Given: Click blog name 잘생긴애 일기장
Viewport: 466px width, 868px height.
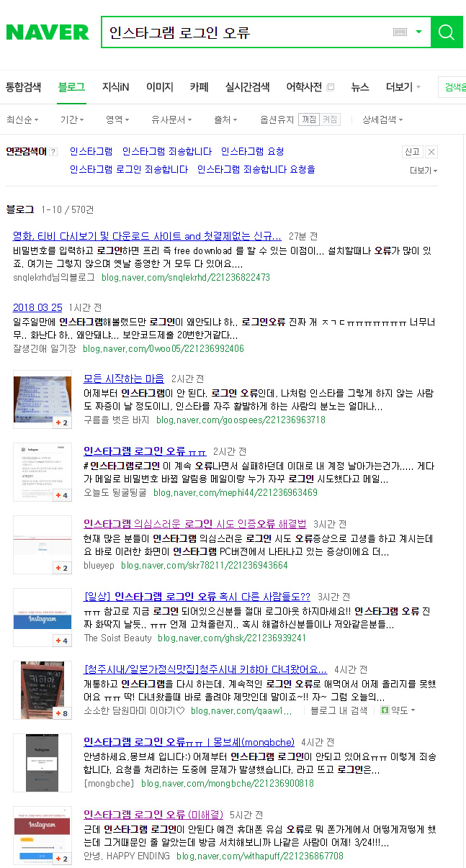Looking at the screenshot, I should coord(44,348).
